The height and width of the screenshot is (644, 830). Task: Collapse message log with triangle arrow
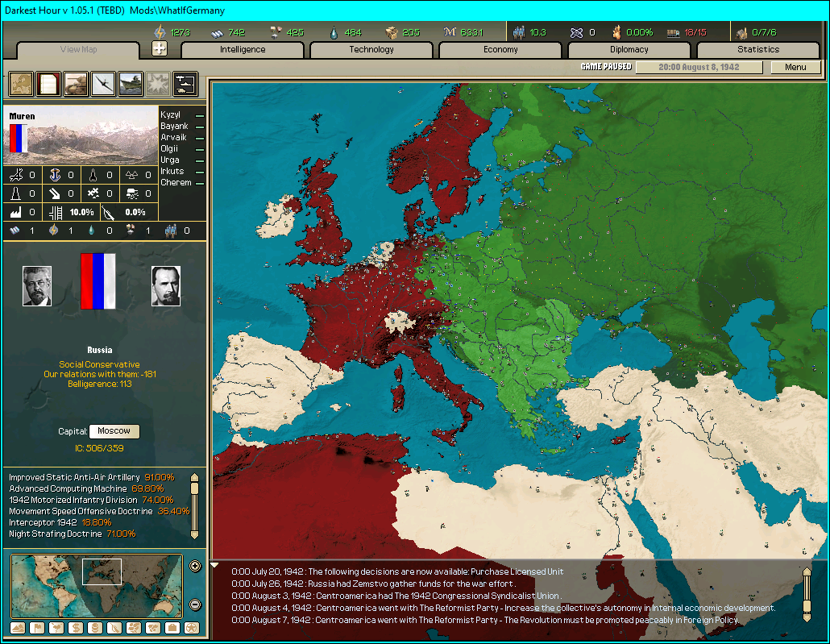pos(214,565)
